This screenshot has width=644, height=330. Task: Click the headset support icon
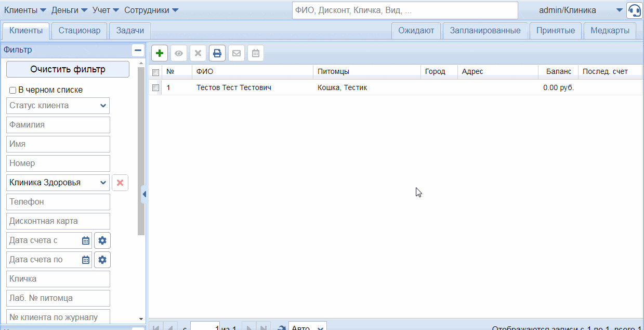[634, 10]
